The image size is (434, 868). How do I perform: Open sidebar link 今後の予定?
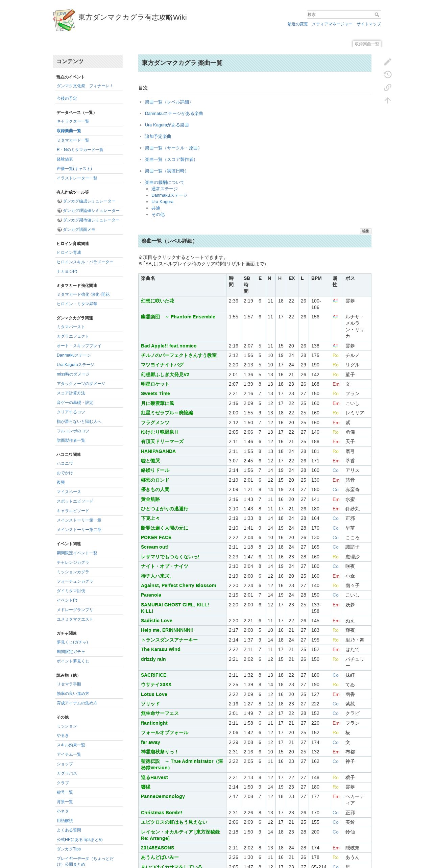click(x=67, y=98)
